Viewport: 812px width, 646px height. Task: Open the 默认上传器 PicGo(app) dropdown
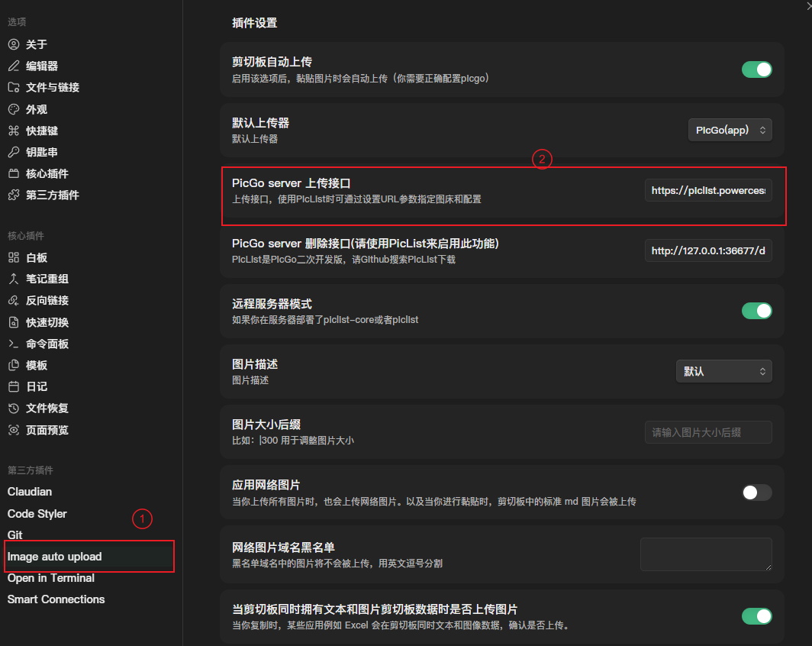click(730, 130)
